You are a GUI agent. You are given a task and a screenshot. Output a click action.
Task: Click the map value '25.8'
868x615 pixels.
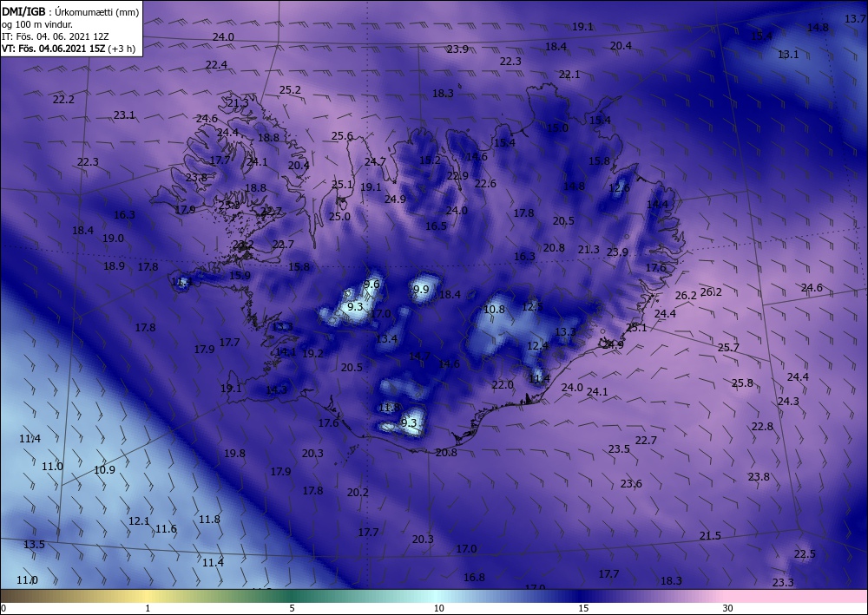tap(742, 383)
